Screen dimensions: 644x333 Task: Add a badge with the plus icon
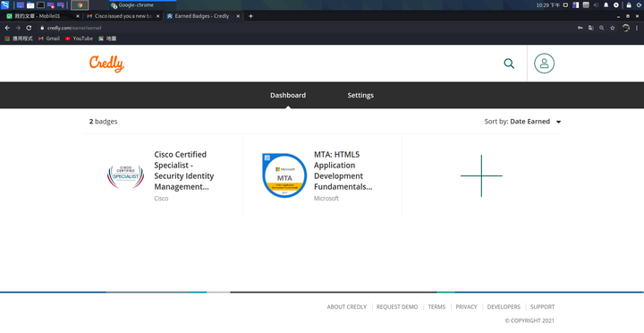(x=481, y=176)
